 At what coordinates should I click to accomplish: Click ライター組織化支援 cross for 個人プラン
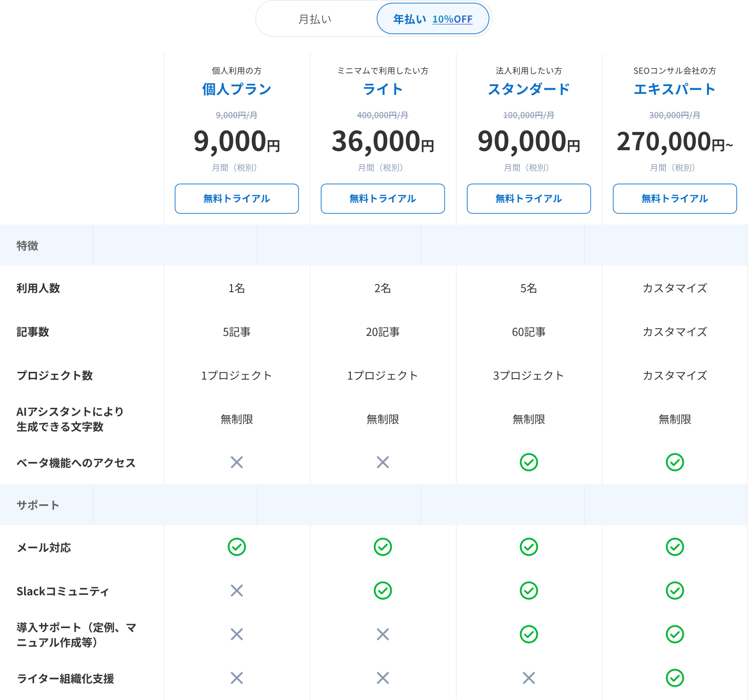tap(237, 678)
